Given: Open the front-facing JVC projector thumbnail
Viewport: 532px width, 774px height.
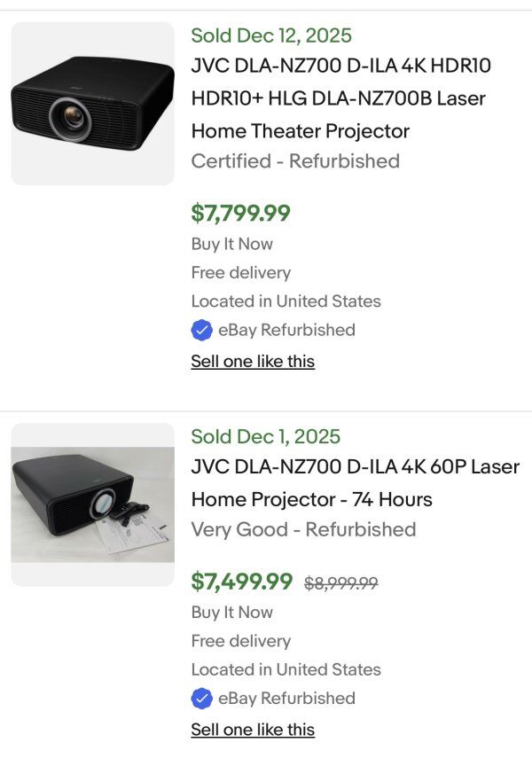Looking at the screenshot, I should 92,104.
